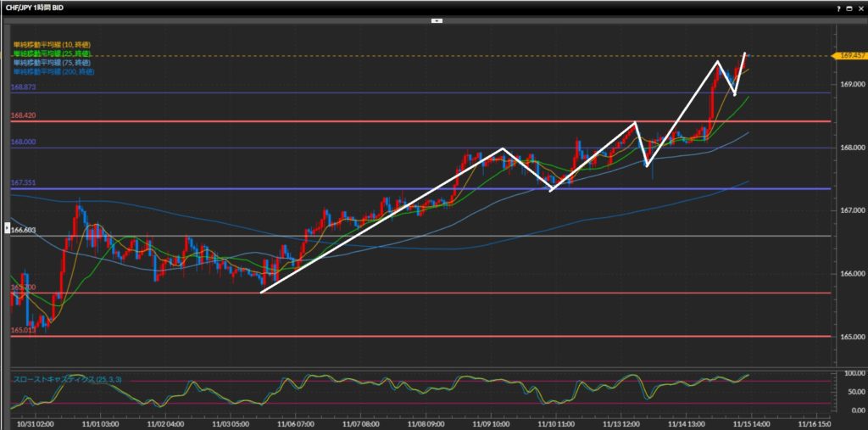The height and width of the screenshot is (430, 868).
Task: Select the 10-period moving average label
Action: coord(51,44)
